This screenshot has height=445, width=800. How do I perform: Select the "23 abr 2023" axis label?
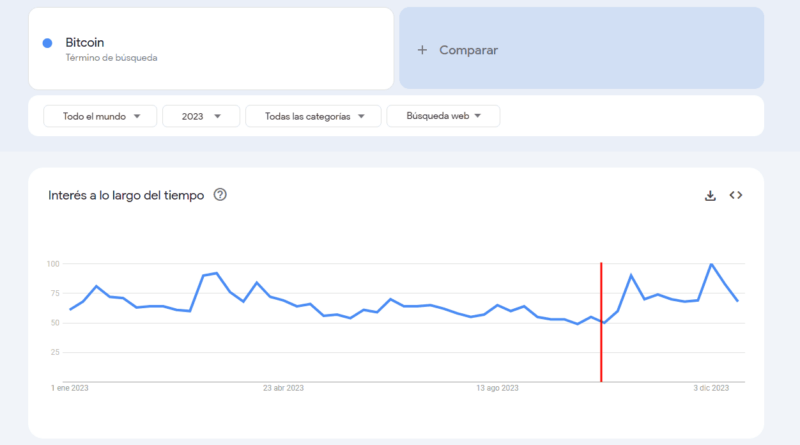pos(283,387)
